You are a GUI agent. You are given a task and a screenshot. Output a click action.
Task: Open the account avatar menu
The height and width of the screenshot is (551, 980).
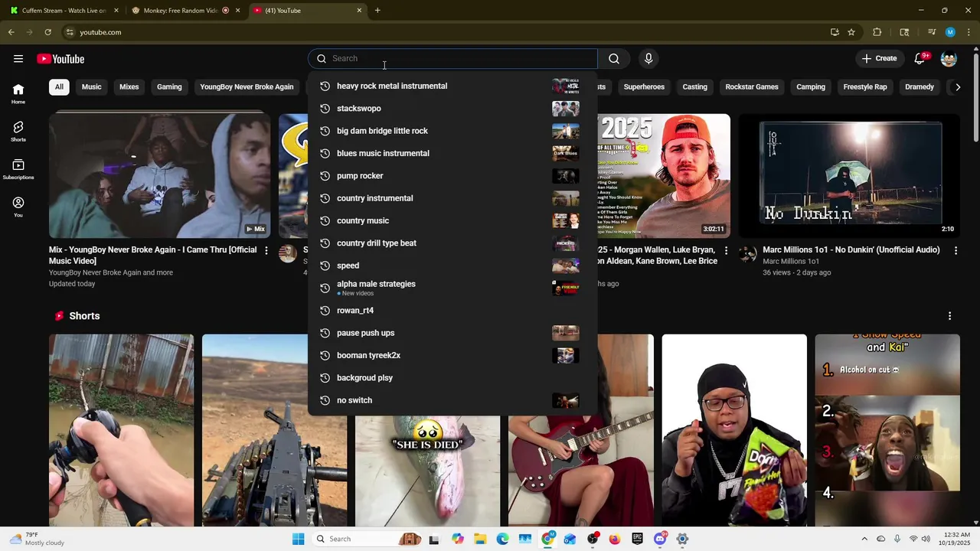click(949, 59)
